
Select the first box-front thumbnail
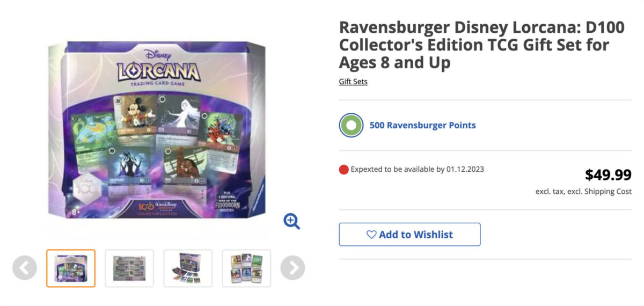pyautogui.click(x=71, y=268)
